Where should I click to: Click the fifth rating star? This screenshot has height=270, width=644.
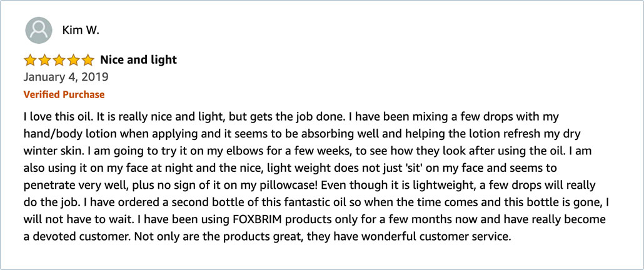pyautogui.click(x=88, y=61)
